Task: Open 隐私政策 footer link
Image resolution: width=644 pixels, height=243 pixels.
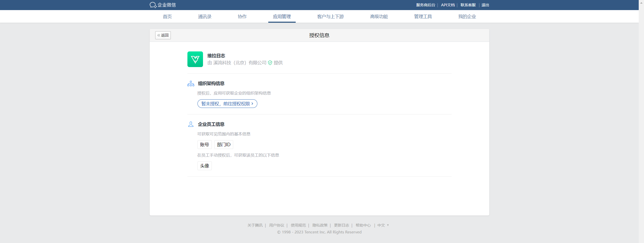Action: [x=320, y=225]
